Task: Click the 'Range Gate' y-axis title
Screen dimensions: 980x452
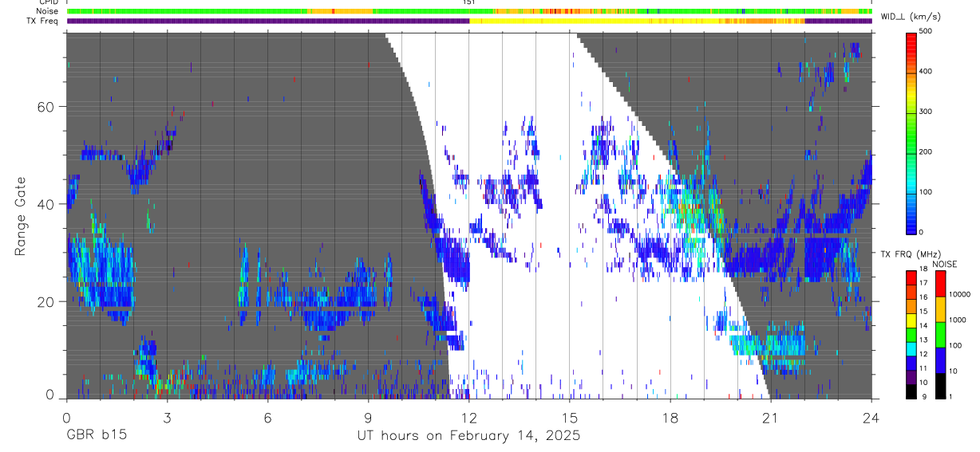Action: pyautogui.click(x=21, y=217)
